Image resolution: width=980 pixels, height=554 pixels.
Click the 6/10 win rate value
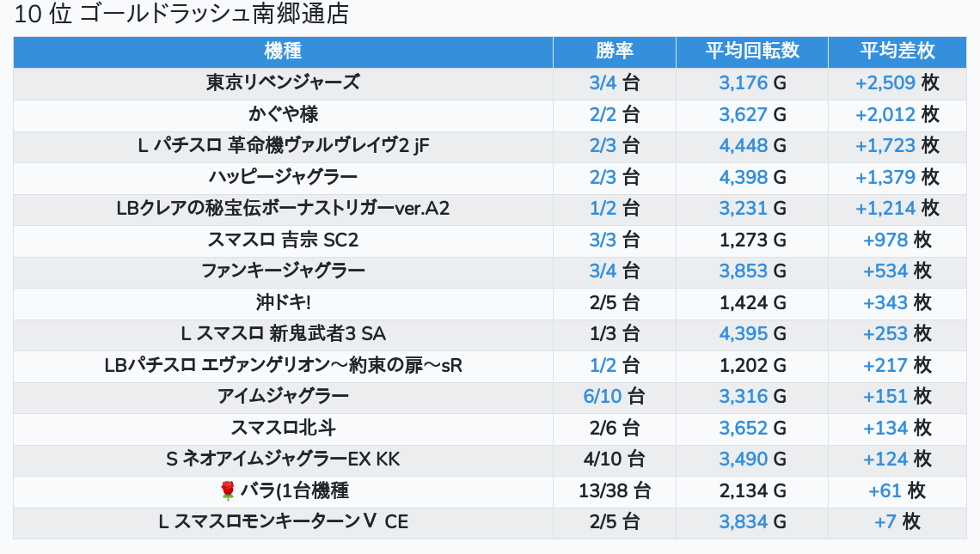(x=600, y=396)
